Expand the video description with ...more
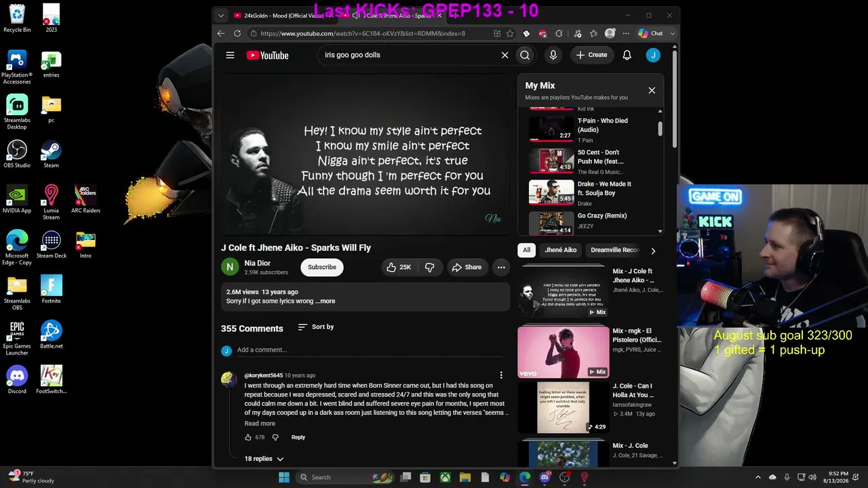The height and width of the screenshot is (488, 868). pyautogui.click(x=327, y=301)
